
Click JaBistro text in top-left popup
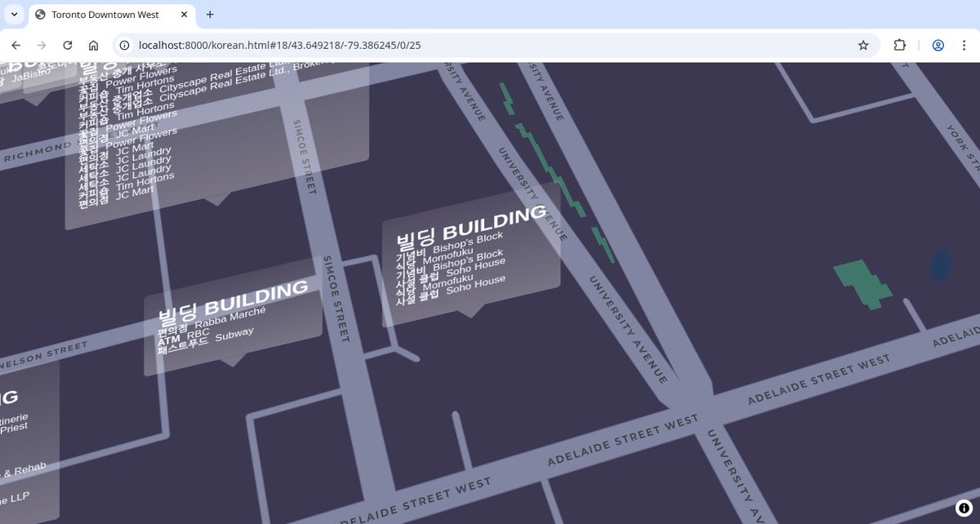point(31,77)
